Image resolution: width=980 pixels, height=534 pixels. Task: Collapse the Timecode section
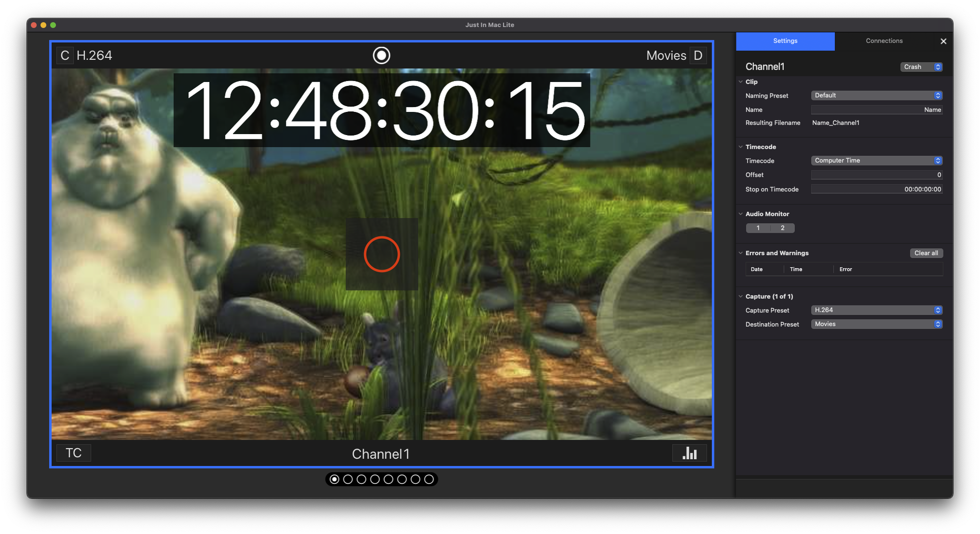click(x=741, y=147)
